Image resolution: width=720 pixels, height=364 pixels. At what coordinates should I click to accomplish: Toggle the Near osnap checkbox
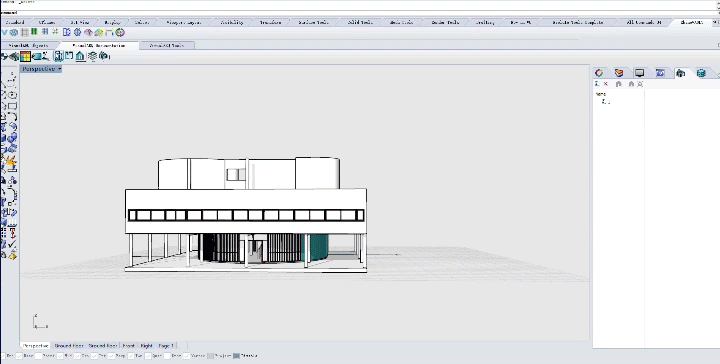[x=19, y=356]
